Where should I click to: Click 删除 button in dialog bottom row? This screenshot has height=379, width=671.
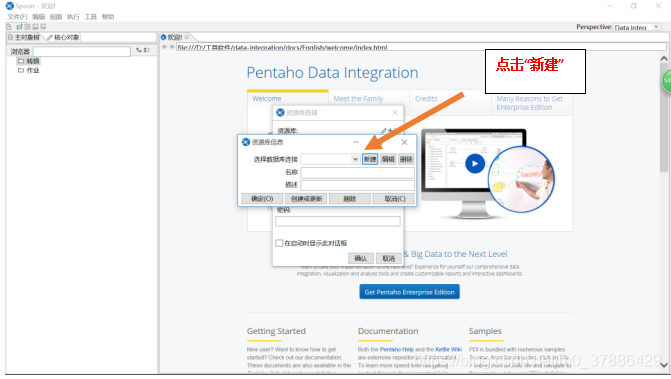coord(350,198)
